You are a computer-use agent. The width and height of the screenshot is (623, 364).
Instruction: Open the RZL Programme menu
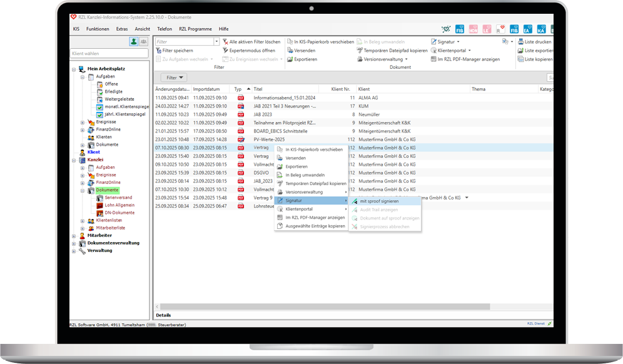click(195, 29)
